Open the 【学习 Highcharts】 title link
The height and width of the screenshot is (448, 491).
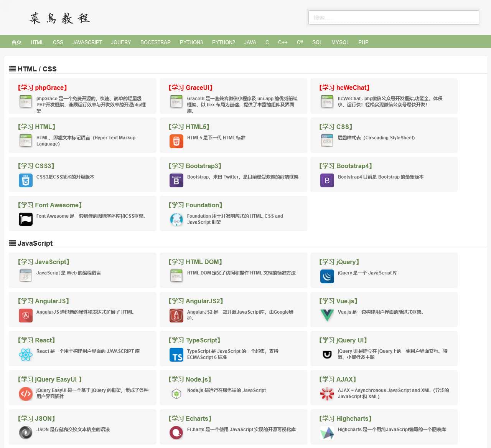[x=346, y=418]
